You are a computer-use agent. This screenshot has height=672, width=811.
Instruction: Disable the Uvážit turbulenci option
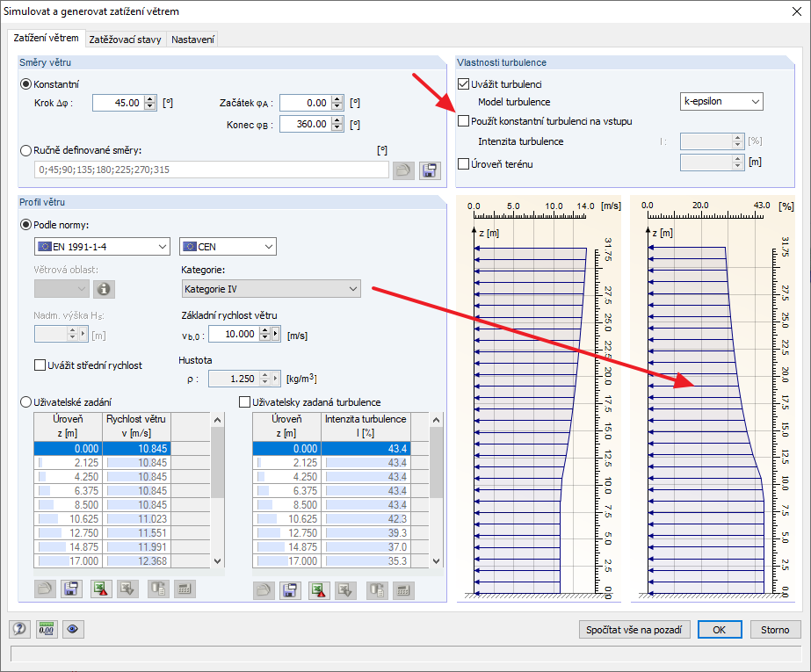[461, 83]
